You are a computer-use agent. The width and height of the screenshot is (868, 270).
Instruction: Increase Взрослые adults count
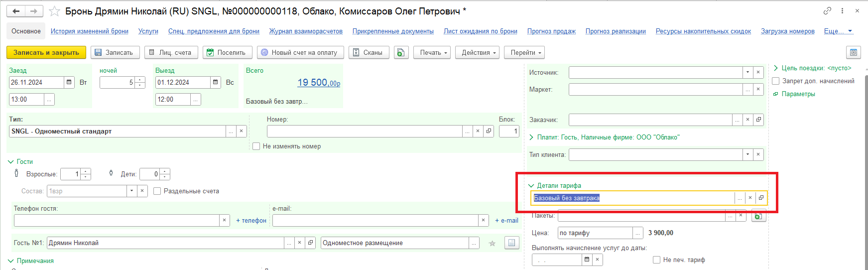(86, 171)
